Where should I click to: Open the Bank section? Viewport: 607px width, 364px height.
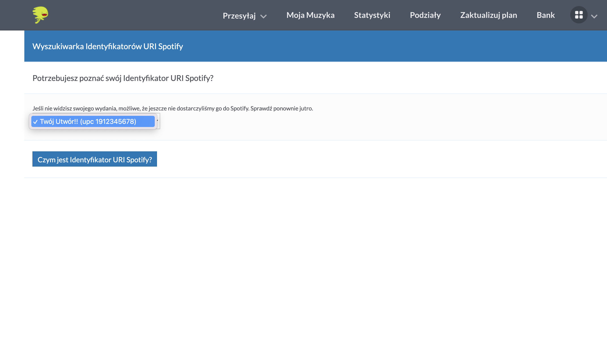545,15
